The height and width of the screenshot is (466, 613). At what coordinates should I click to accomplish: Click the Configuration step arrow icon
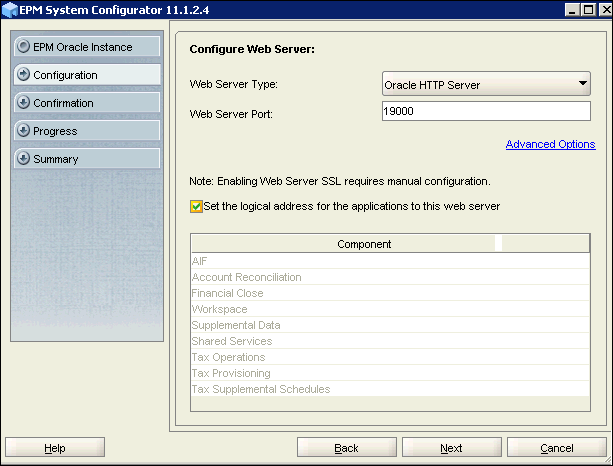pos(23,74)
